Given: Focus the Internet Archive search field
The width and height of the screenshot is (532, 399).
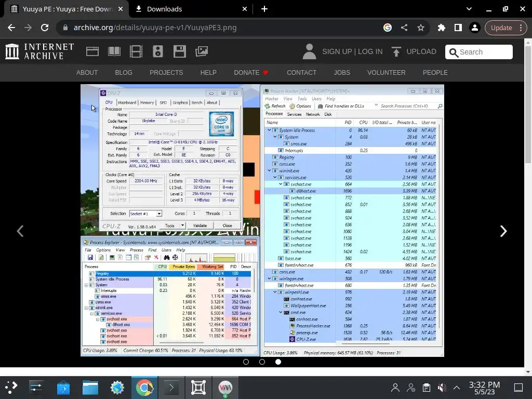Looking at the screenshot, I should pyautogui.click(x=478, y=52).
